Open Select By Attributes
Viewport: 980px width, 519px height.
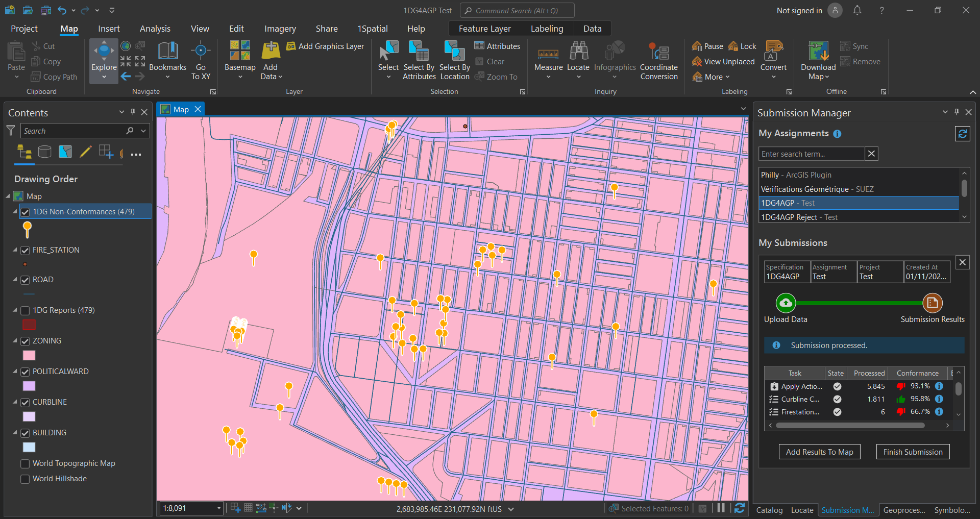[x=419, y=60]
